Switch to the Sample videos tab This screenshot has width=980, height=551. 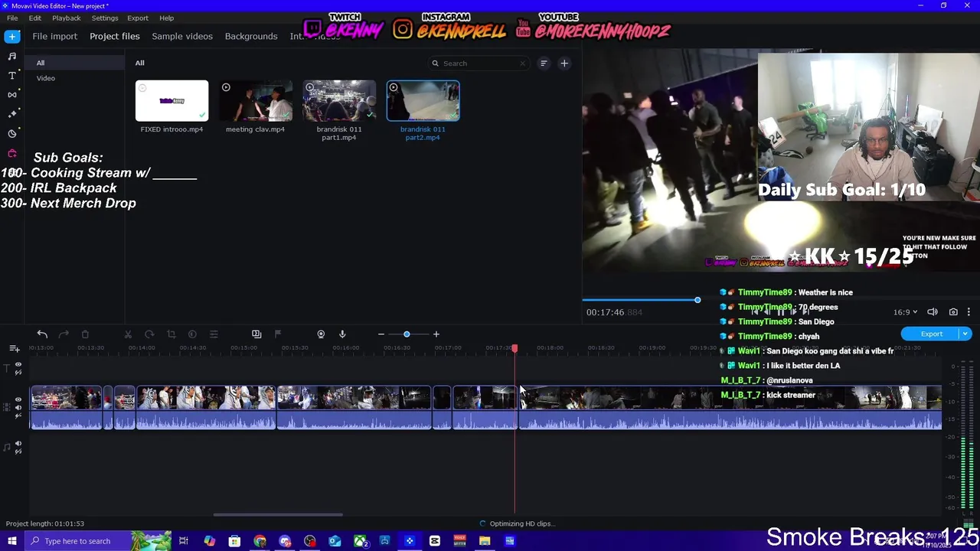[182, 36]
